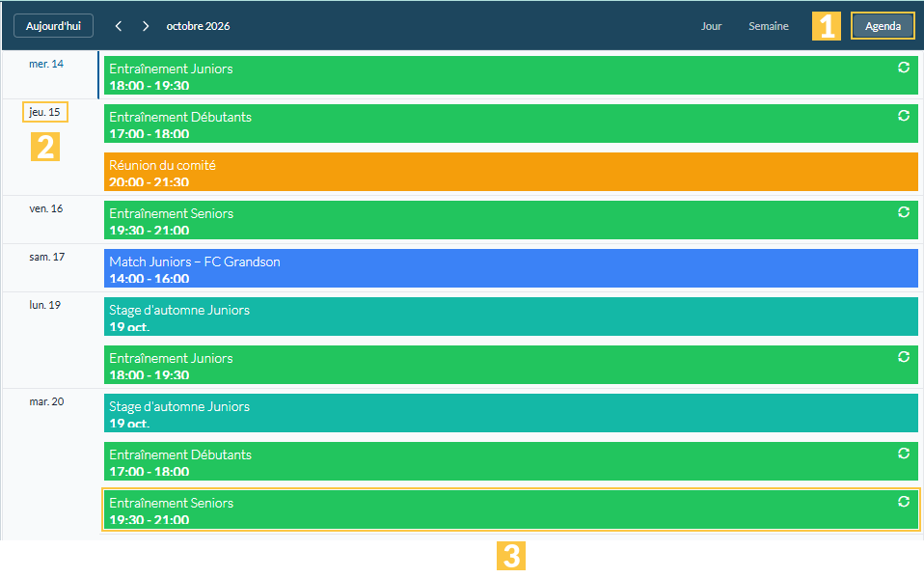Click the 20:00 - 21:30 time of Réunion du comité

(149, 182)
